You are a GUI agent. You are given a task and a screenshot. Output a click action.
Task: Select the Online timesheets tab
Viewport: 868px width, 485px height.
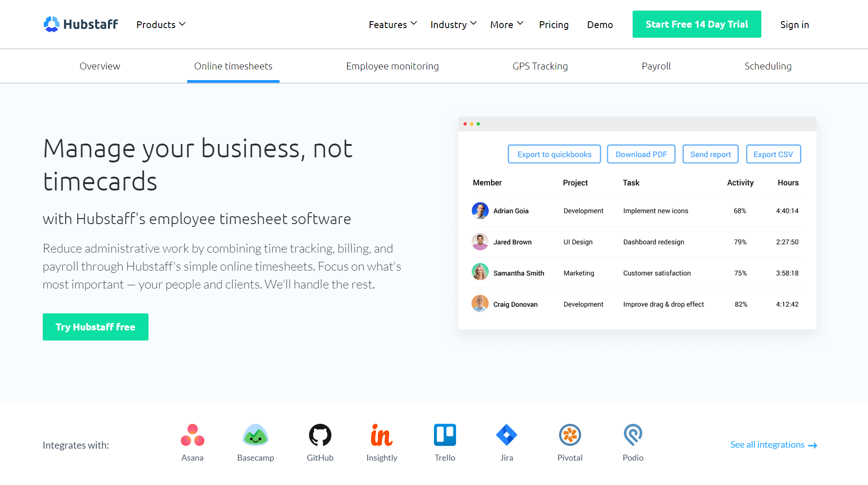click(x=233, y=66)
